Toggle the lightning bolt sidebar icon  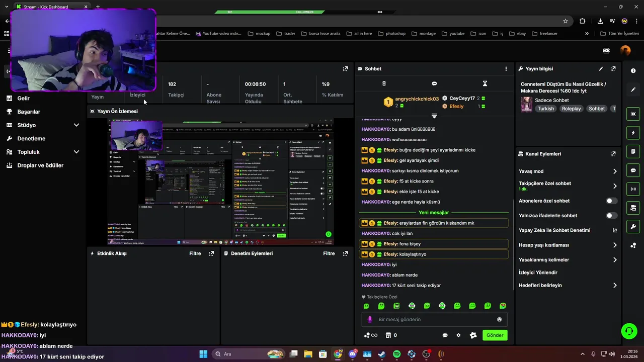(633, 133)
